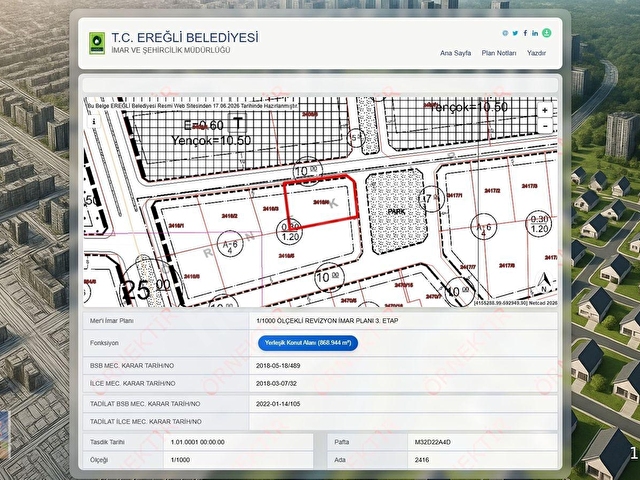640x480 pixels.
Task: Click the small round icon before Twitter
Action: tap(505, 33)
